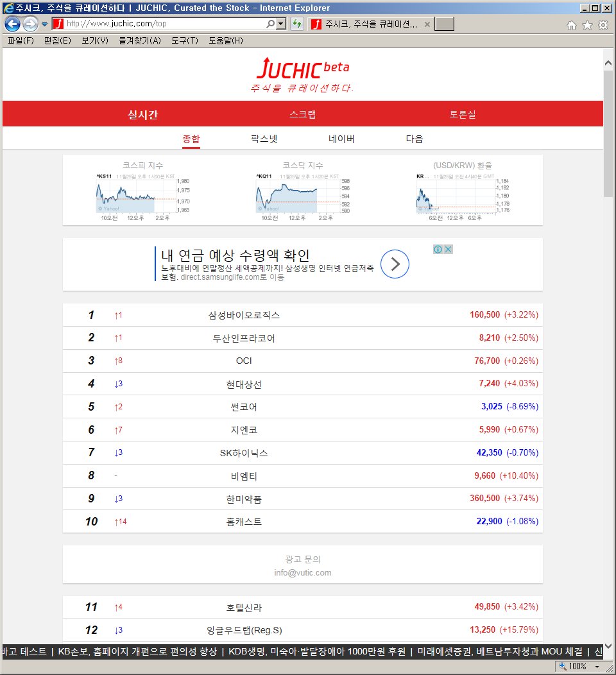
Task: Open stock SK하이닉스
Action: 244,453
